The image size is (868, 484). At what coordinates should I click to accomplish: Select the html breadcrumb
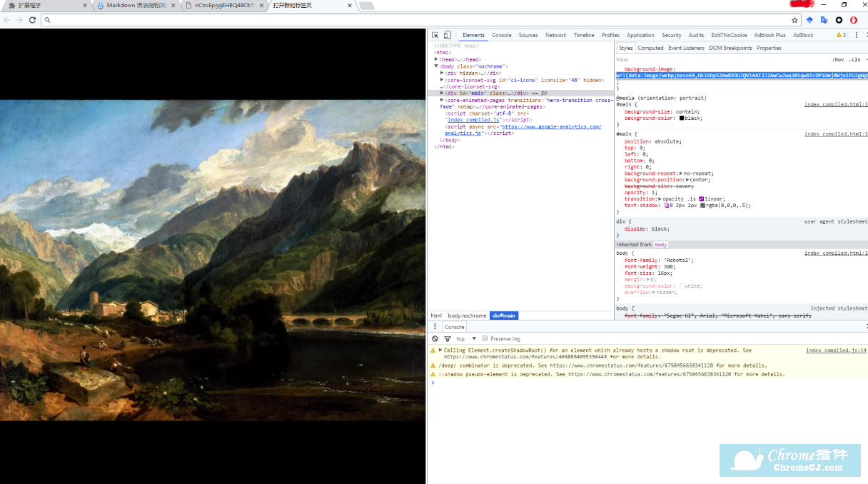[436, 316]
